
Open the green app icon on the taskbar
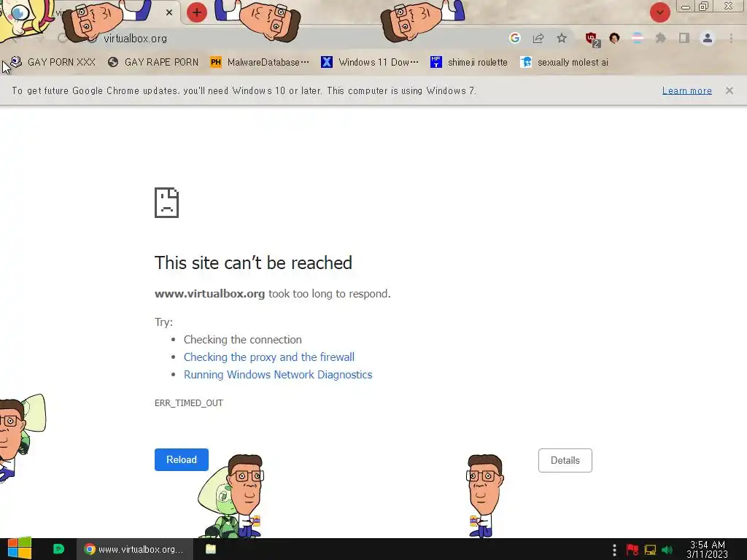coord(58,549)
